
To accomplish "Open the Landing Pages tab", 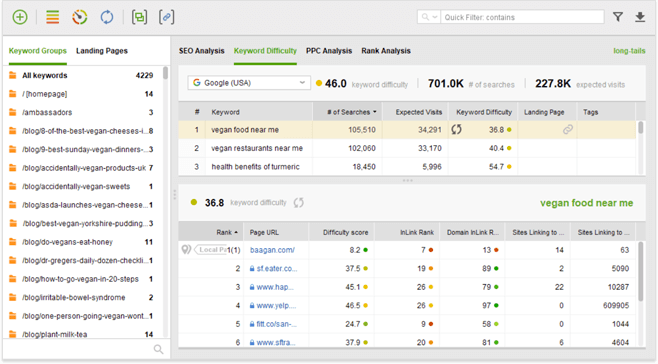I will click(102, 51).
